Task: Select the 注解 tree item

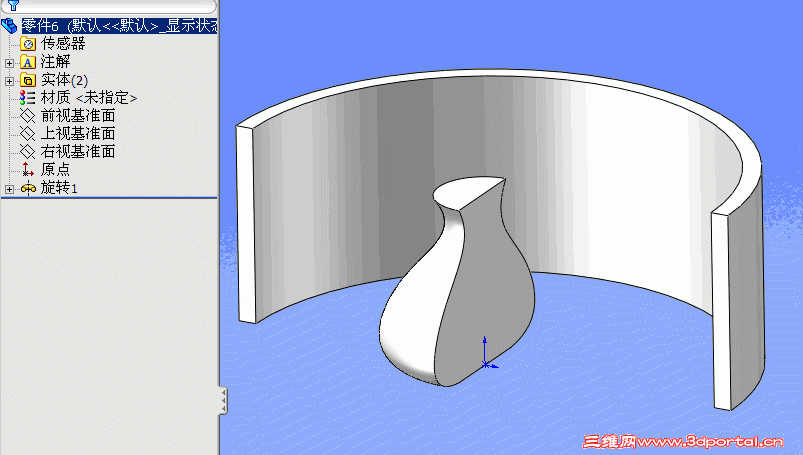Action: coord(55,62)
